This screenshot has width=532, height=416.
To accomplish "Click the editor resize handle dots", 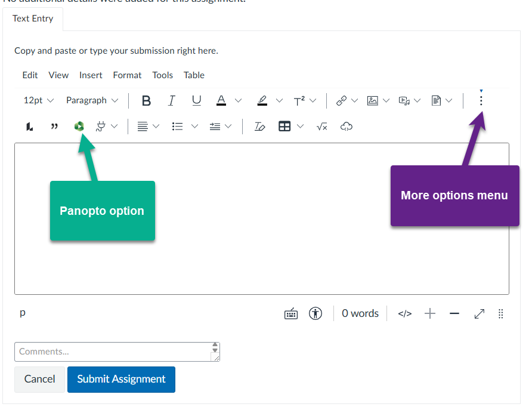I will (x=501, y=314).
